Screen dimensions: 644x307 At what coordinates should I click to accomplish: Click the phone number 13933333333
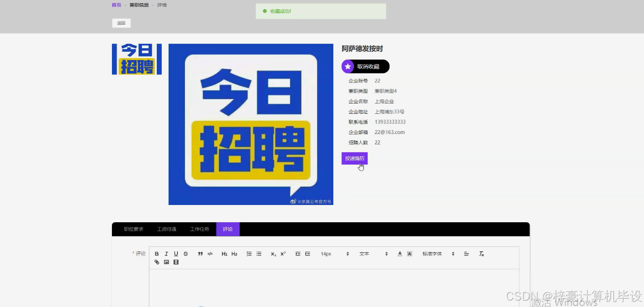coord(390,122)
